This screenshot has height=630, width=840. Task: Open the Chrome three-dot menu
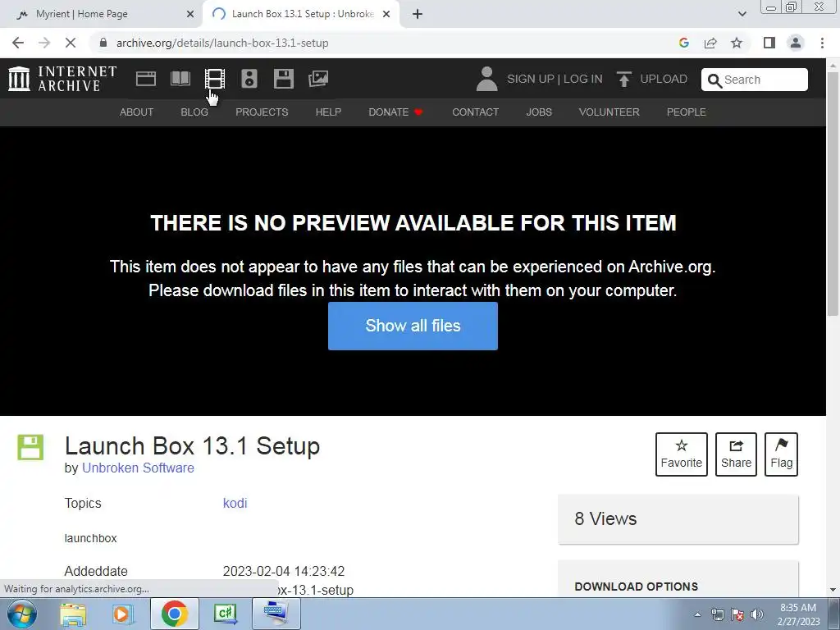point(822,43)
